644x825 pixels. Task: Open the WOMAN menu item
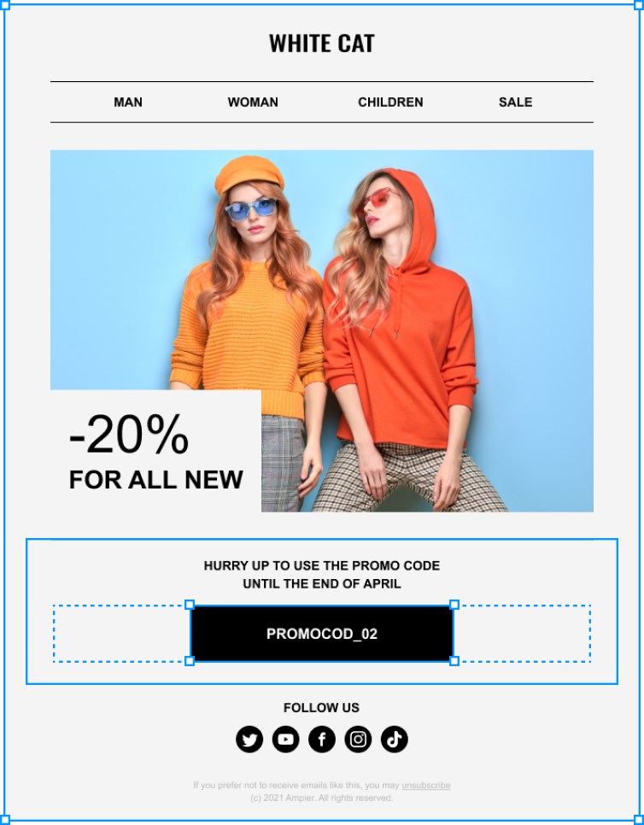tap(253, 102)
